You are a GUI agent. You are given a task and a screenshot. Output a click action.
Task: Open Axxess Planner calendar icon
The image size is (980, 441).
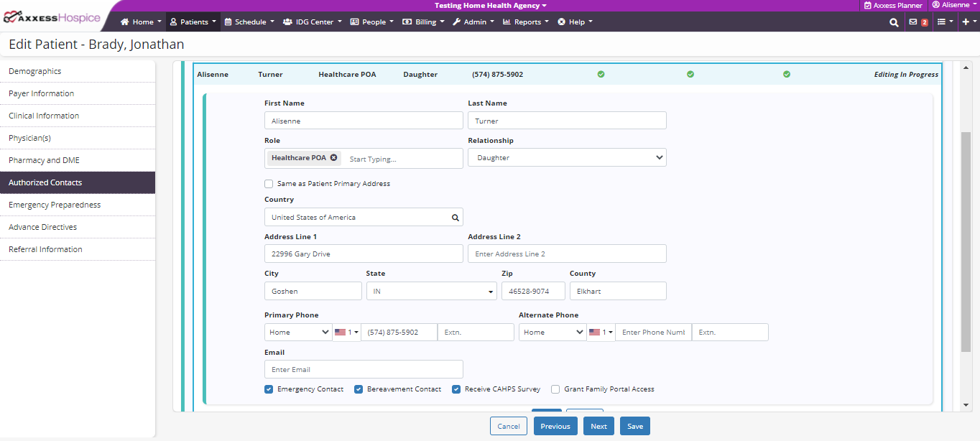(x=868, y=5)
